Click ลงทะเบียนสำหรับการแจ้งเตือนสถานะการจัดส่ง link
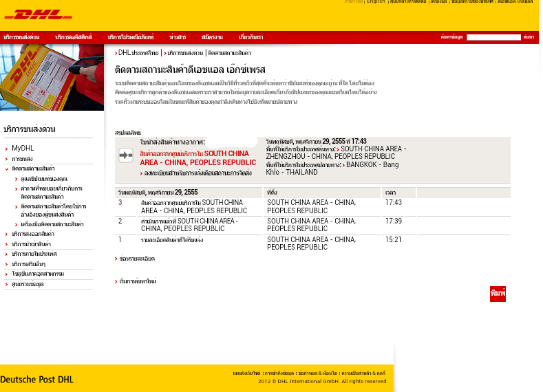This screenshot has width=543, height=392. click(x=198, y=173)
